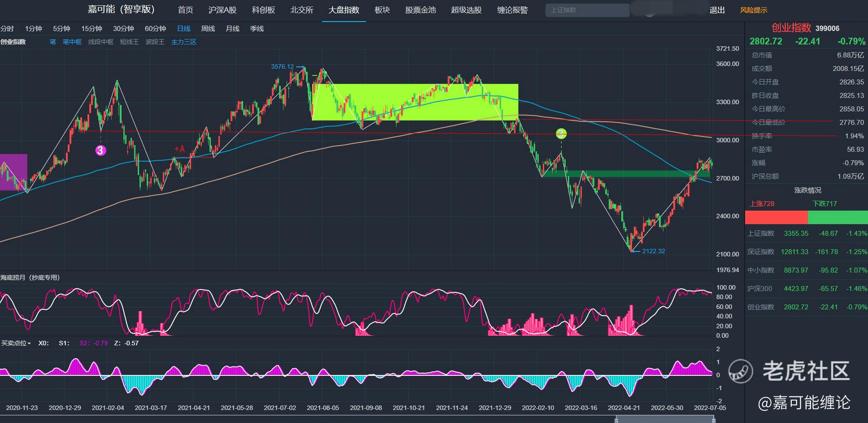Screen dimensions: 868x423
Task: Select the 30分钟 timeframe
Action: [123, 28]
